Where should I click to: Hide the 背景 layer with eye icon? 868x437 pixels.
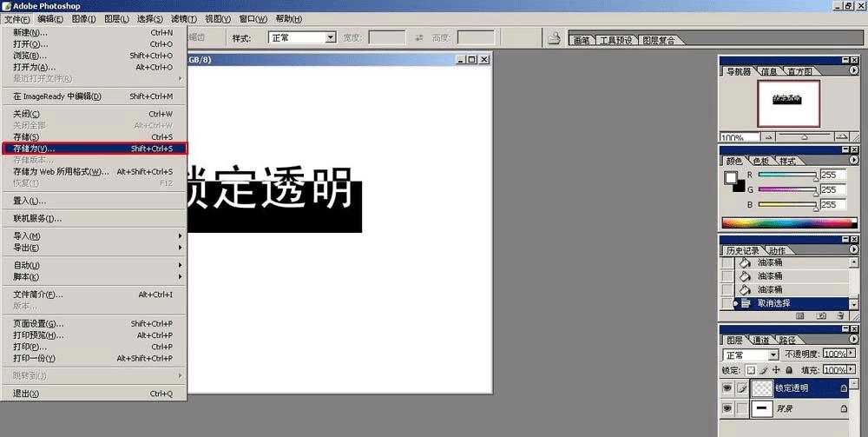pos(727,408)
